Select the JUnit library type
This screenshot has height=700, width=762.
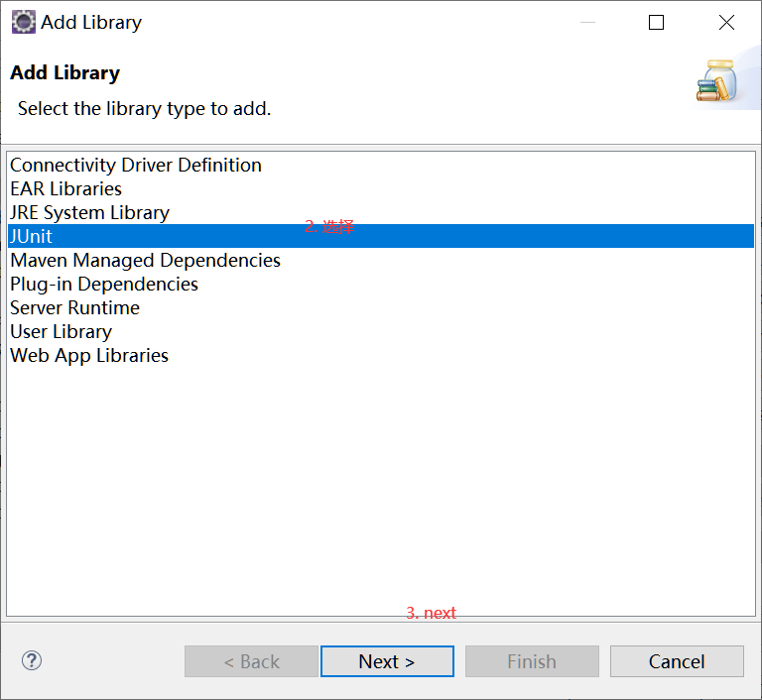coord(381,236)
